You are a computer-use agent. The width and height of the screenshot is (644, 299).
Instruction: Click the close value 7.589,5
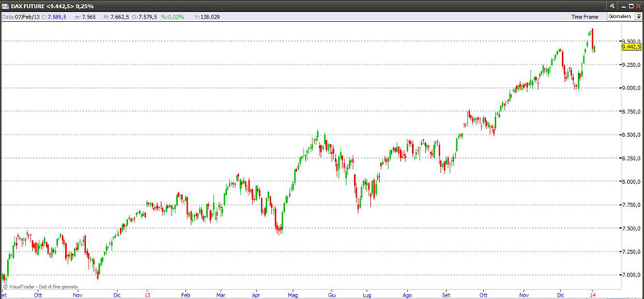57,17
